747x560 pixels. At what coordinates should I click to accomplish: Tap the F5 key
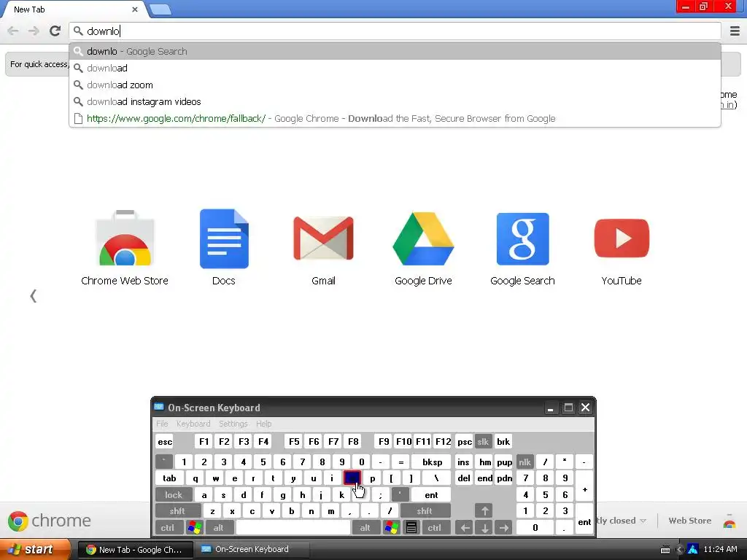click(294, 441)
